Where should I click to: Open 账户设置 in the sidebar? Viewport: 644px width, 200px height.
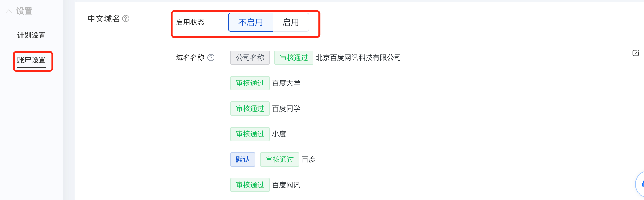(31, 60)
